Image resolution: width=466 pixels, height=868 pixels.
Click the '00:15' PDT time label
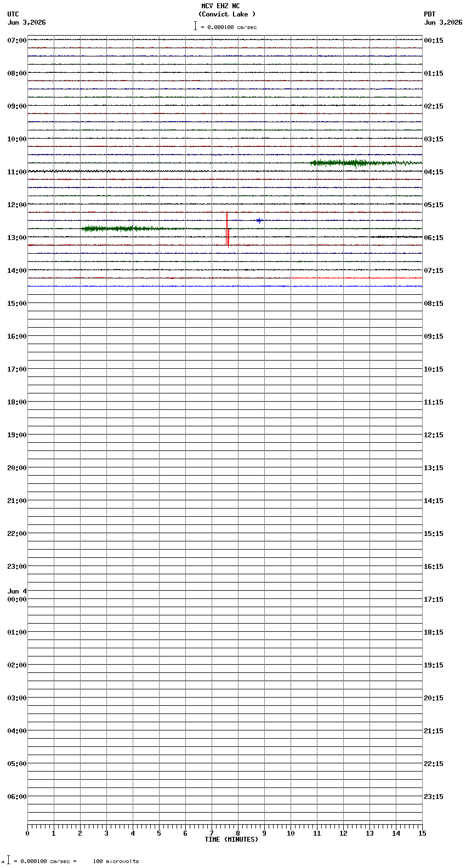[434, 40]
